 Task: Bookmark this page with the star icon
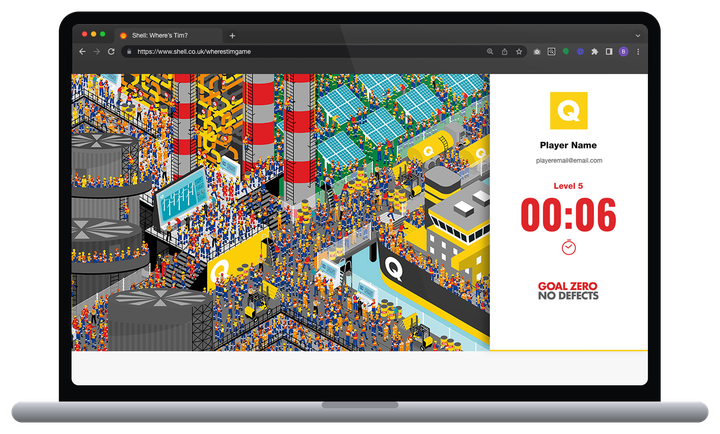pos(519,52)
